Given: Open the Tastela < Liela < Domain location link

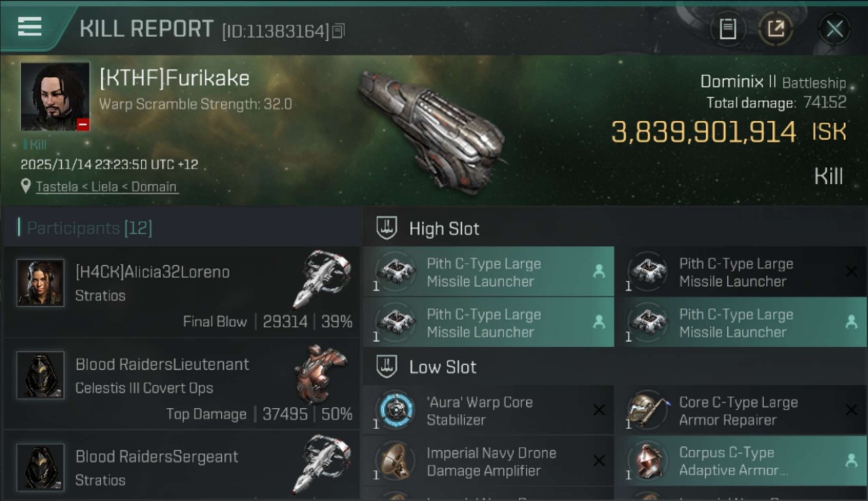Looking at the screenshot, I should (106, 186).
